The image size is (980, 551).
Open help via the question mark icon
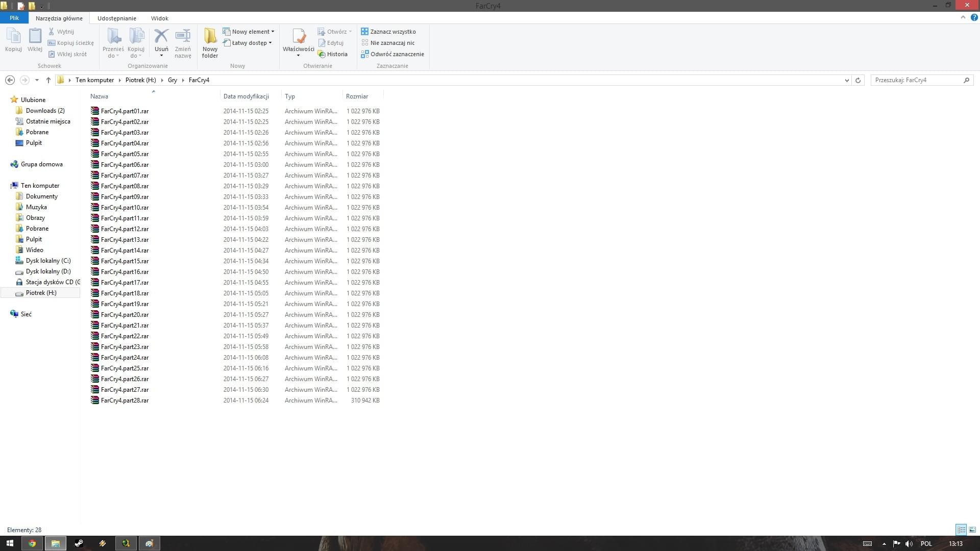tap(974, 17)
